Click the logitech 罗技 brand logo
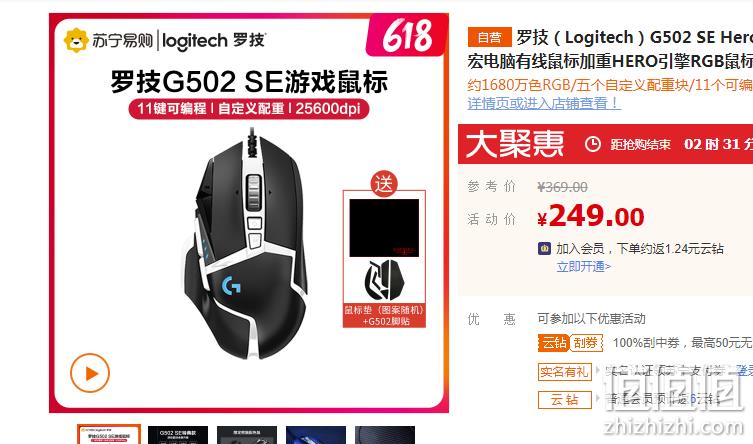The image size is (753, 444). click(x=214, y=41)
